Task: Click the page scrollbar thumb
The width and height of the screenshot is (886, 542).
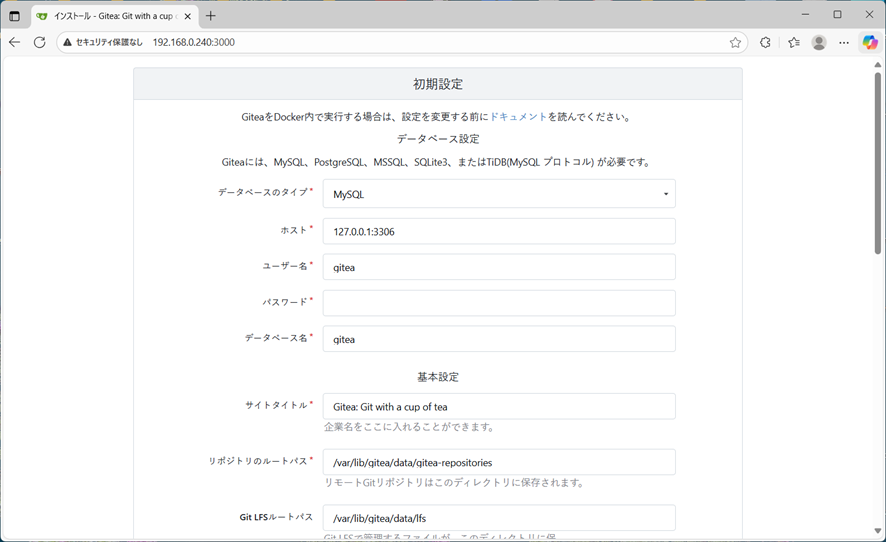Action: [878, 163]
